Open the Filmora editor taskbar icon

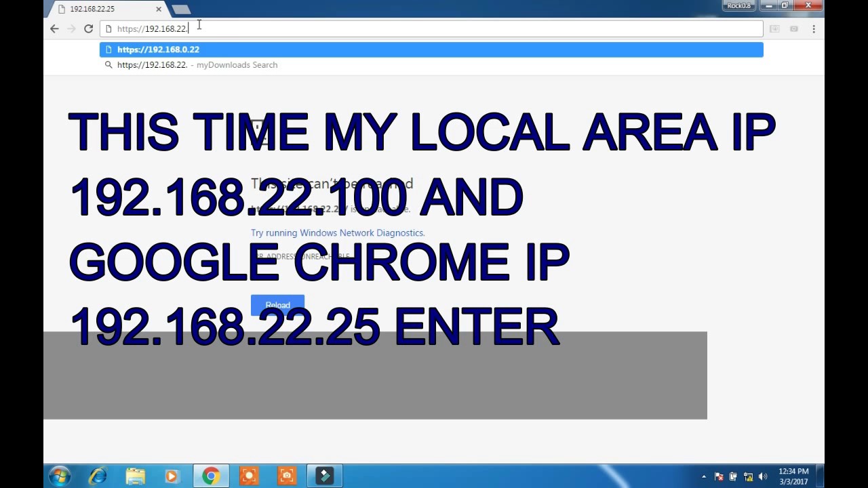(x=325, y=476)
